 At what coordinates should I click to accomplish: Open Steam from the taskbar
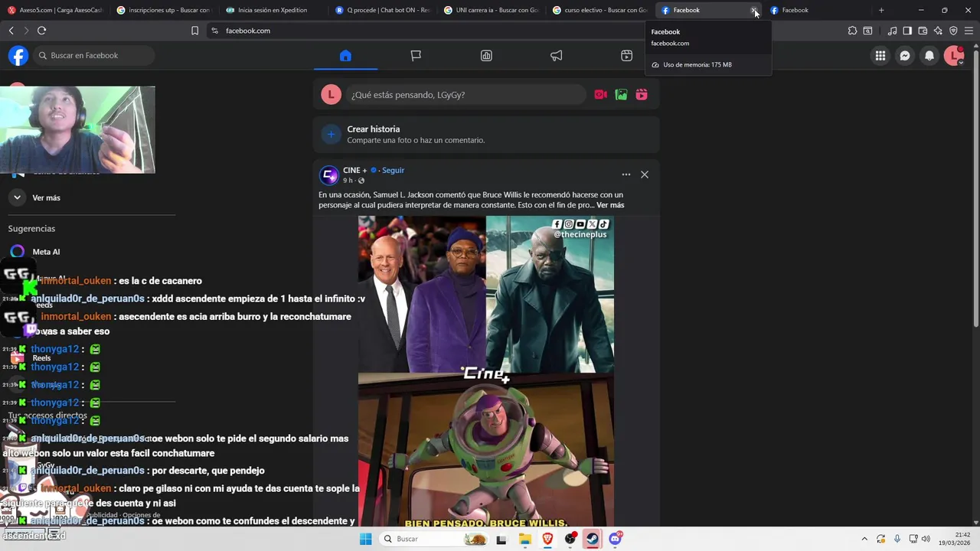(x=593, y=539)
